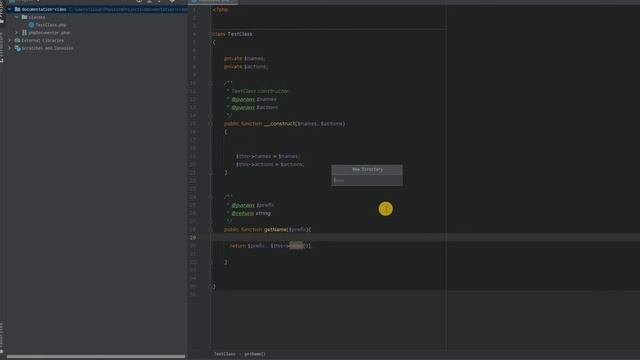
Task: Expand the External Libraries node arrow
Action: coord(9,40)
